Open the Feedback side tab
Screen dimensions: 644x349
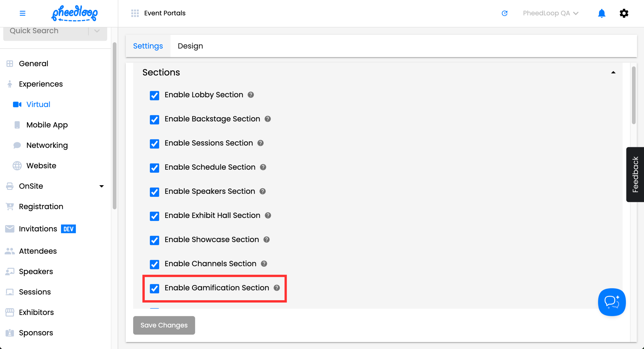(635, 174)
